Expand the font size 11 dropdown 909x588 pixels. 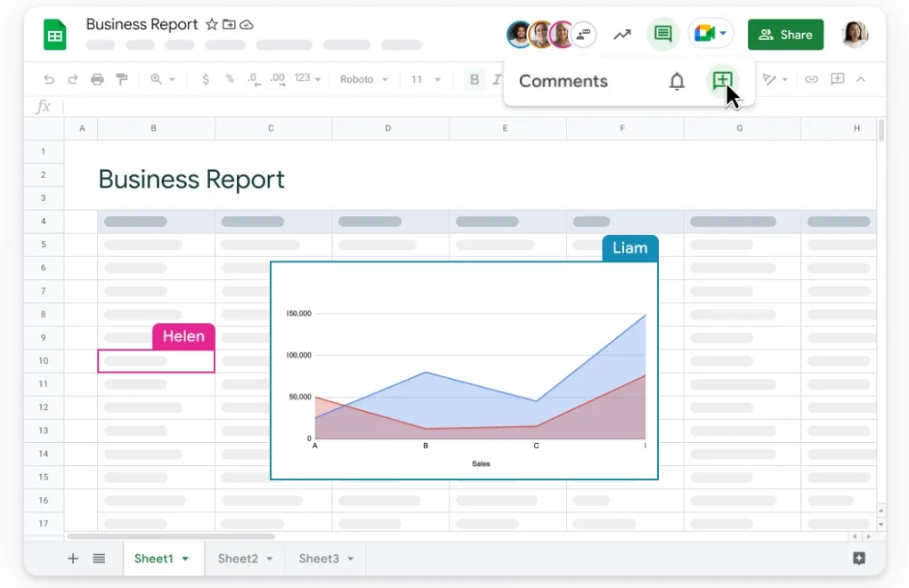coord(426,79)
